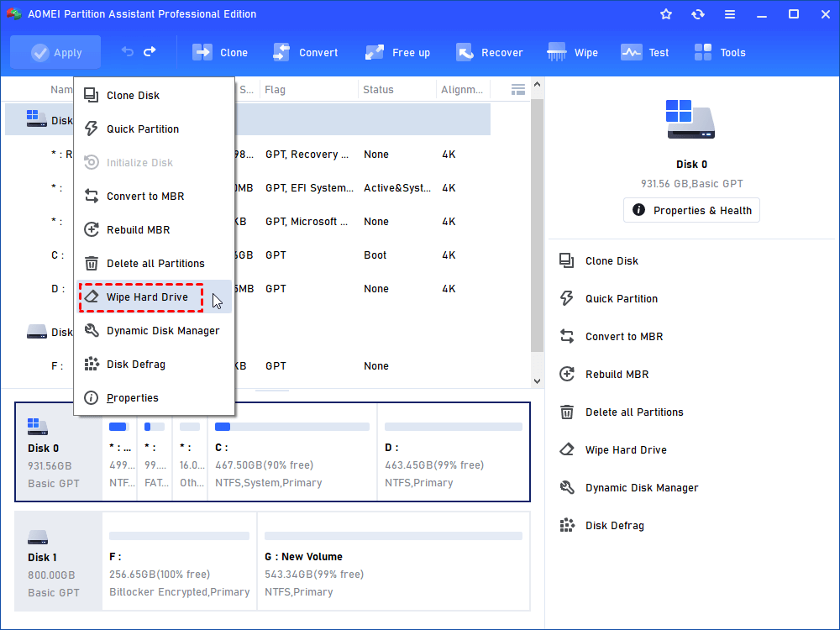Click Clone Disk in the right panel
This screenshot has height=630, width=840.
tap(612, 261)
